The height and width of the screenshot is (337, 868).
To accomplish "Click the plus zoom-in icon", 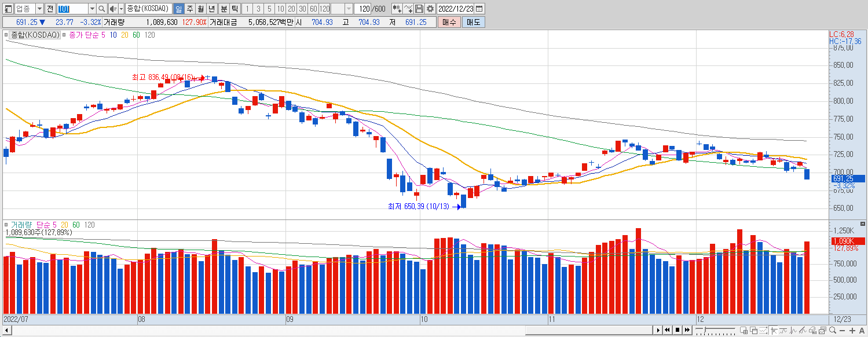I will coord(852,331).
